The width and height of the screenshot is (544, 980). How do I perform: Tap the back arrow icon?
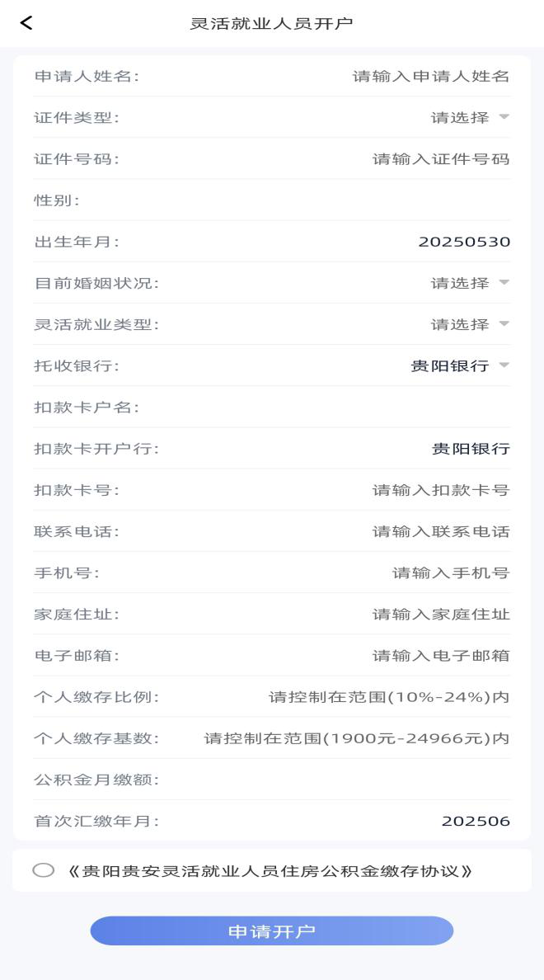[x=26, y=23]
